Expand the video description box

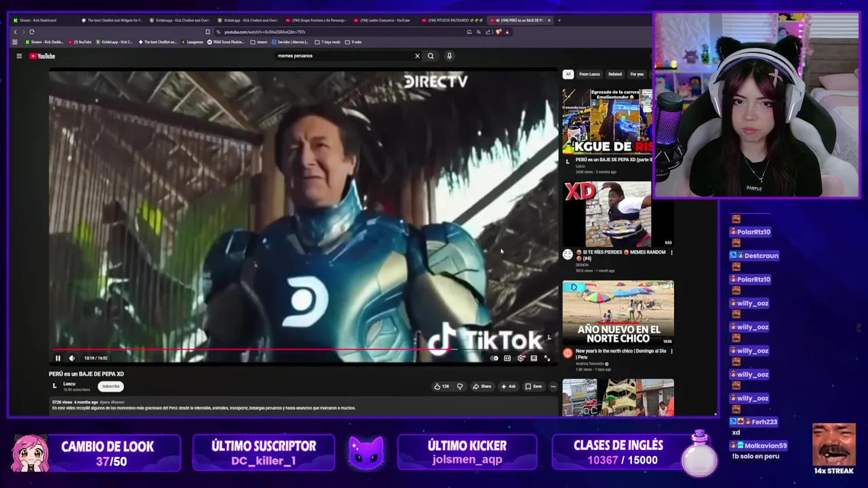[303, 405]
